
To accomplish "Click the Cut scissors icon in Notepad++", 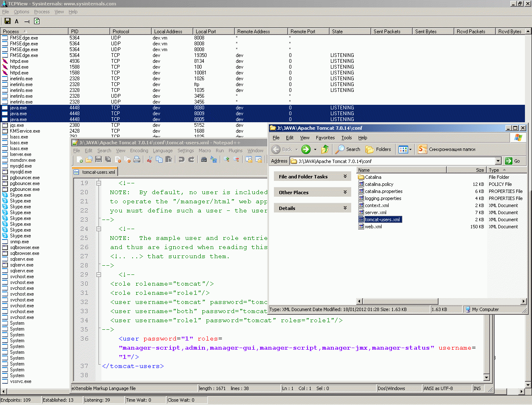I will pos(149,159).
